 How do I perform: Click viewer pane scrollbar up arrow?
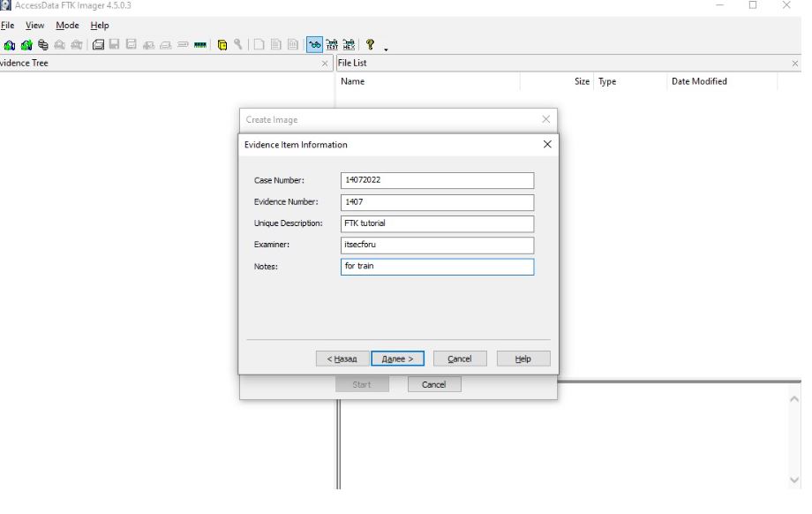(793, 399)
